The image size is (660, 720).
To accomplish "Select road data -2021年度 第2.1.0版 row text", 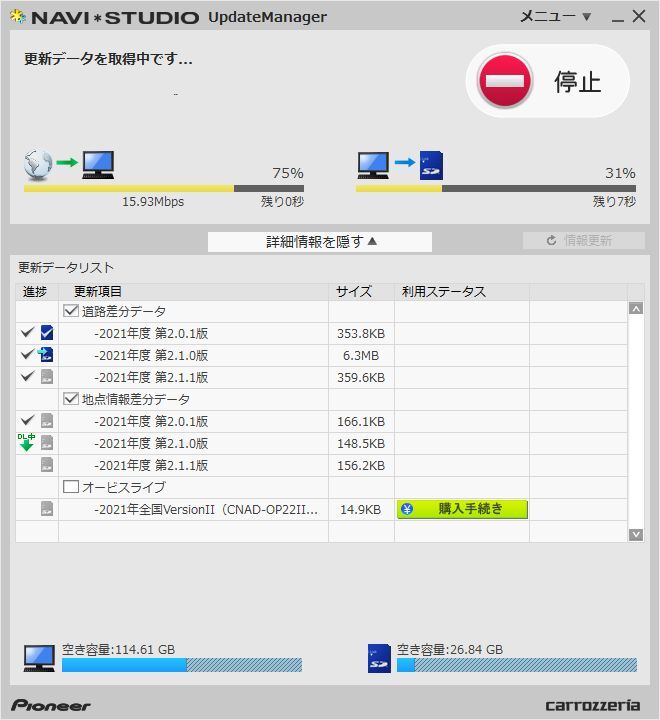I will coord(151,355).
